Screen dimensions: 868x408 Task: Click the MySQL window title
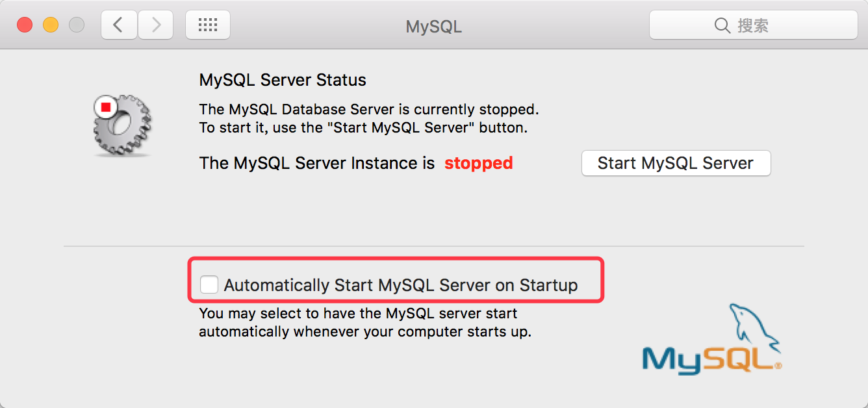pos(433,27)
